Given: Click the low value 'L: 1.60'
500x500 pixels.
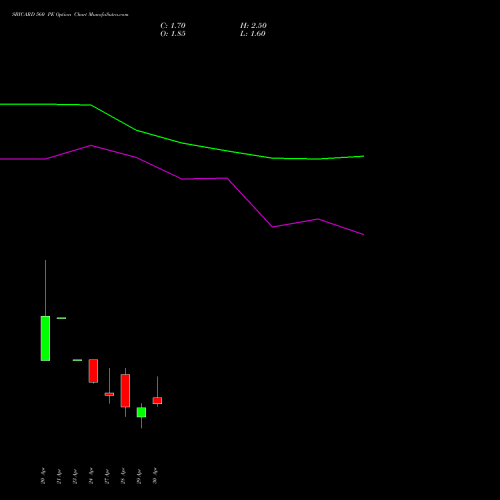Looking at the screenshot, I should pos(253,34).
